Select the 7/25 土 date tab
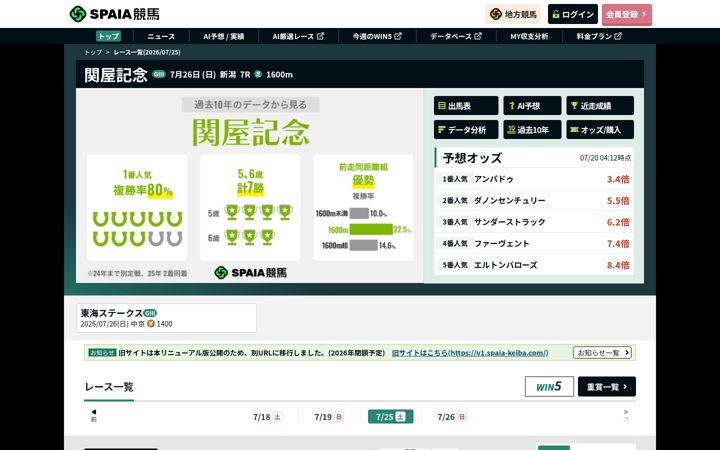 (x=390, y=417)
